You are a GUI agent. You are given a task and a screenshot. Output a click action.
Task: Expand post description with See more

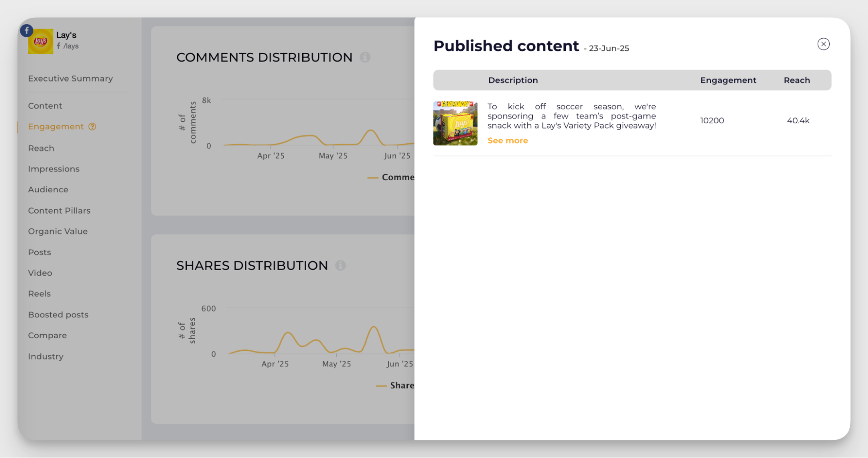coord(507,141)
